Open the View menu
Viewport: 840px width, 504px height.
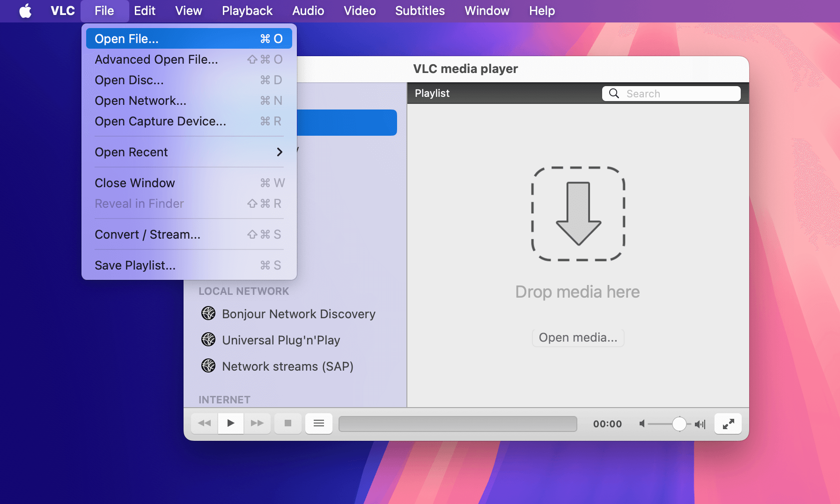(188, 11)
